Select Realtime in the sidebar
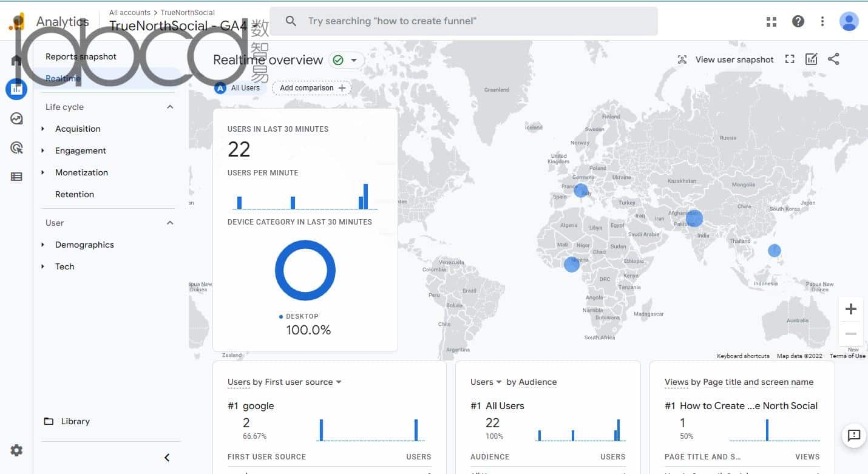The image size is (868, 474). click(63, 78)
